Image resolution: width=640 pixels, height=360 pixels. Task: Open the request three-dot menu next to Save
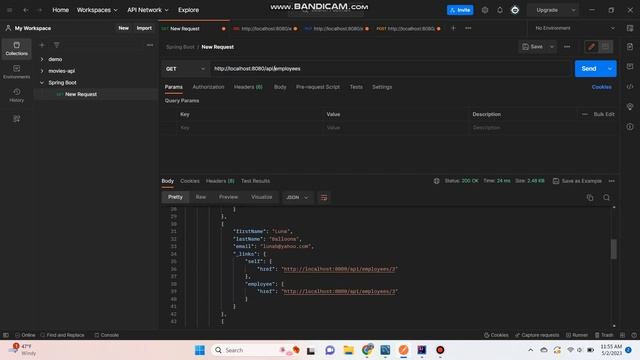coord(567,47)
